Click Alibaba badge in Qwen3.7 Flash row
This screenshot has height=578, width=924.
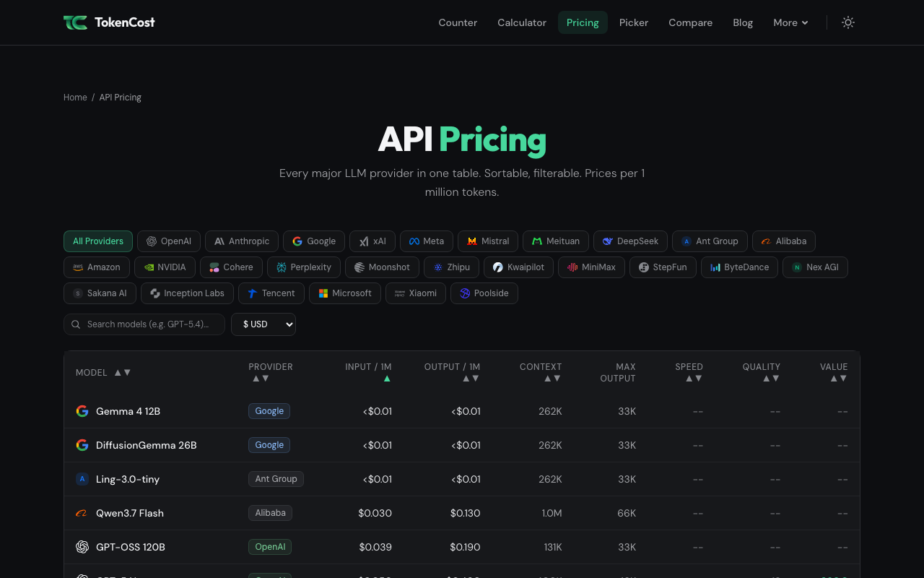pos(270,513)
